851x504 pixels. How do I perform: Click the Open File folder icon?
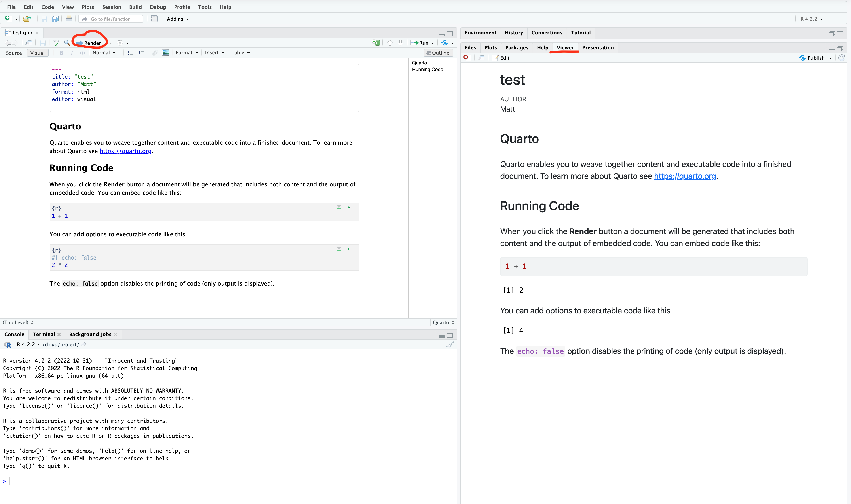point(27,19)
